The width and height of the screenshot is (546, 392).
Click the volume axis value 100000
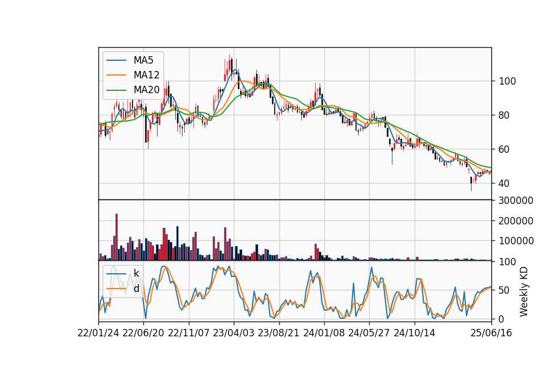[x=516, y=241]
